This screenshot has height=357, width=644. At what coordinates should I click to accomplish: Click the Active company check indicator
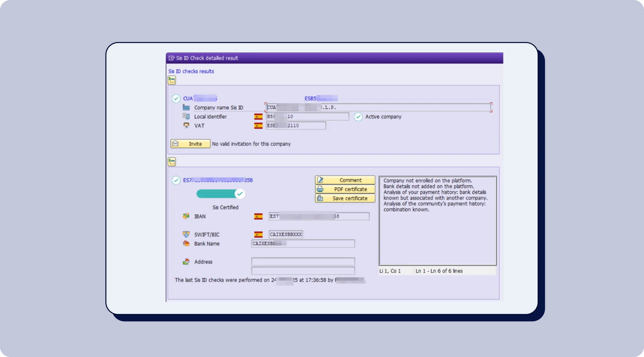pyautogui.click(x=358, y=116)
